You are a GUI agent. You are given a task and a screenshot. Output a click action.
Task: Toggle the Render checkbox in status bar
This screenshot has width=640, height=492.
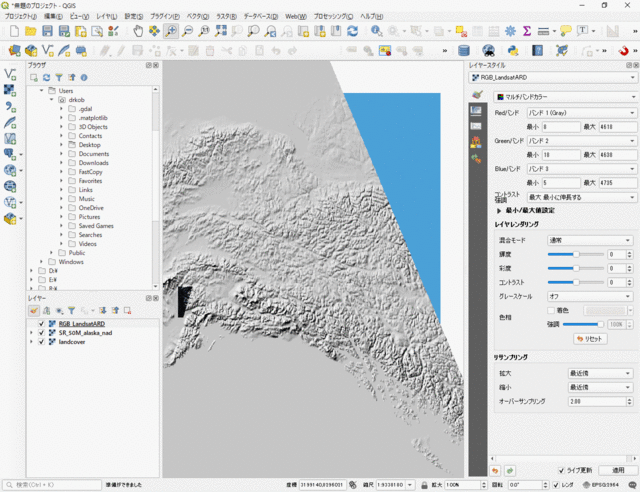556,485
